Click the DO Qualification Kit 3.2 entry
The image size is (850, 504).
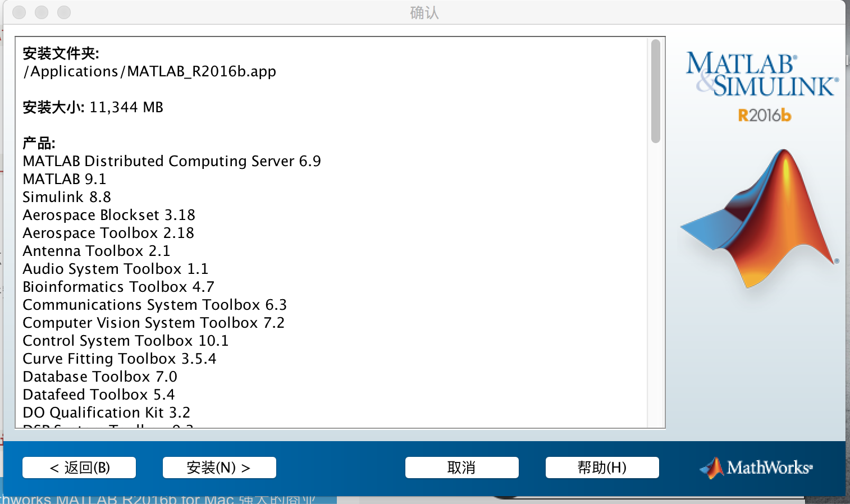(x=106, y=413)
